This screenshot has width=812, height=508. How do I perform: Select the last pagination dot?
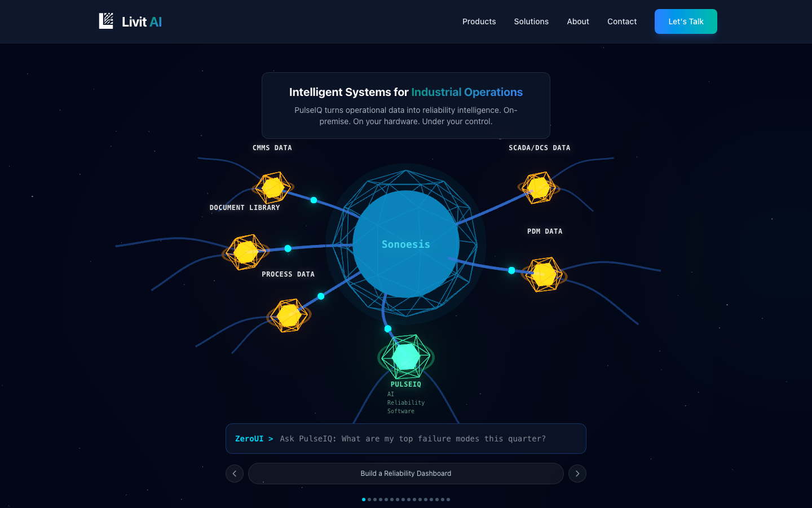[448, 500]
